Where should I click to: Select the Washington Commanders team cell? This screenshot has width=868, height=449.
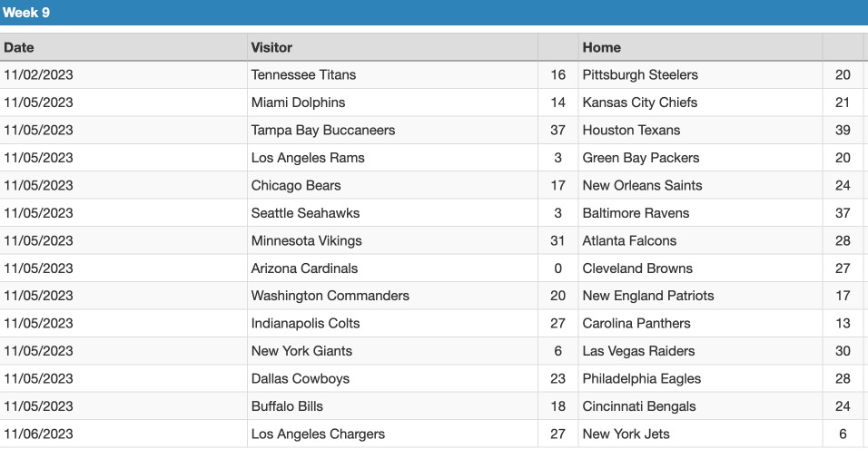(x=392, y=296)
